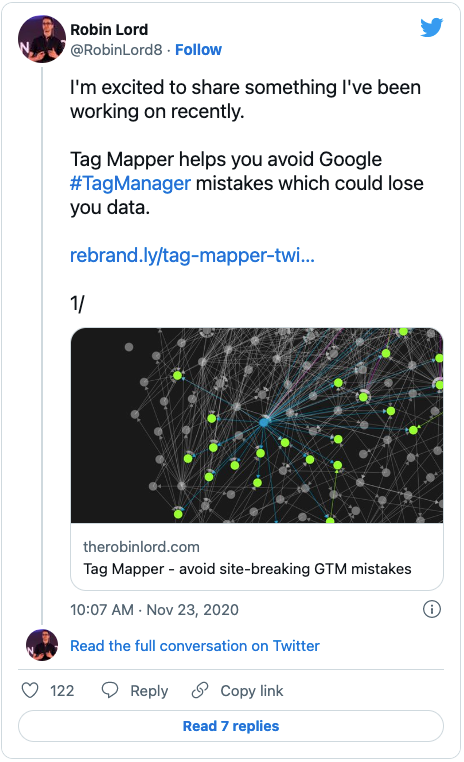Click the heart like icon
This screenshot has height=762, width=464.
coord(30,690)
